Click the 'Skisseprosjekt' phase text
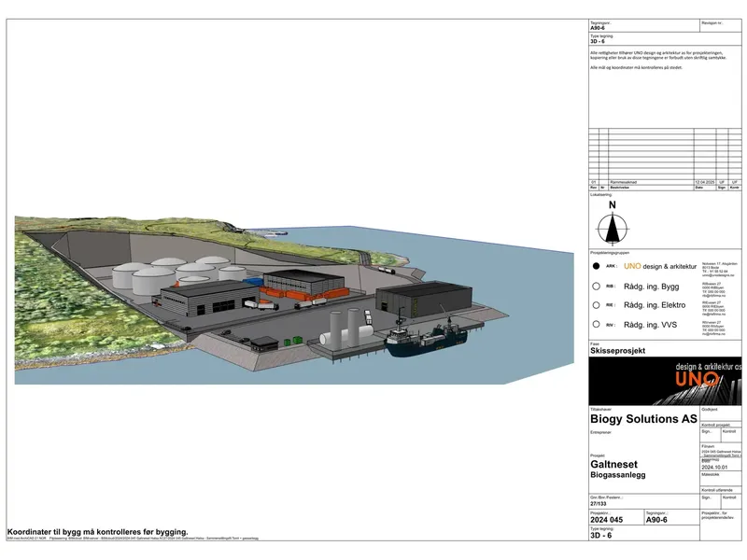Screen dimensions: 747x560 pos(617,351)
